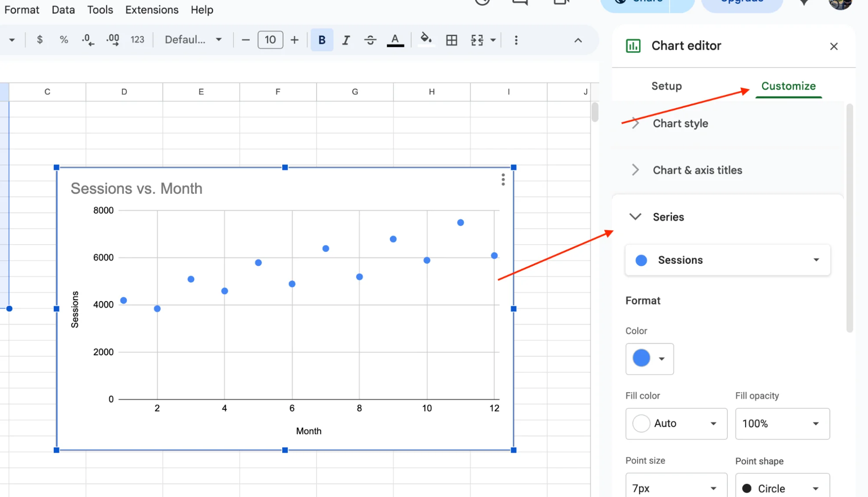Apply currency format with the dollar icon
The image size is (868, 497).
pos(40,40)
